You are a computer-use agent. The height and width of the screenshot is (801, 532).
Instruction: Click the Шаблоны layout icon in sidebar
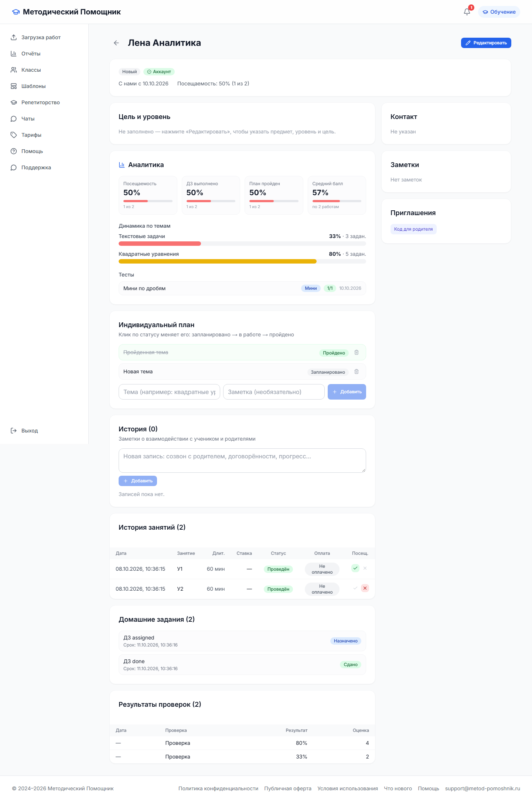pyautogui.click(x=14, y=86)
